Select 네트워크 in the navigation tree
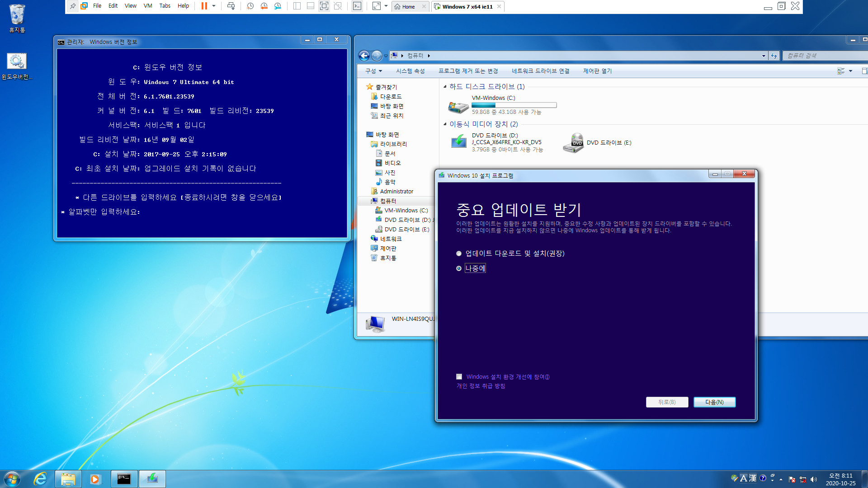The image size is (868, 488). click(x=386, y=239)
